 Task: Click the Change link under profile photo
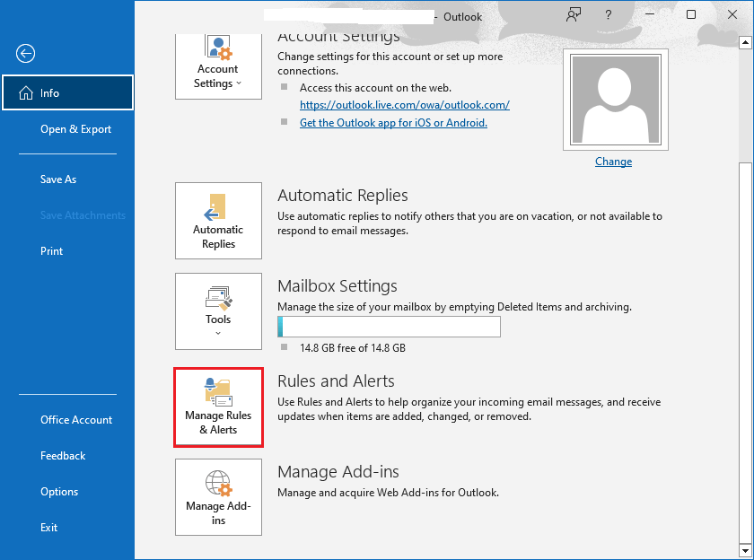click(614, 162)
